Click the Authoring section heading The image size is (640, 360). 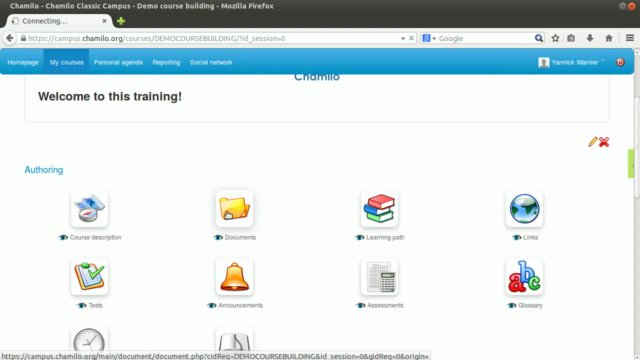(44, 170)
